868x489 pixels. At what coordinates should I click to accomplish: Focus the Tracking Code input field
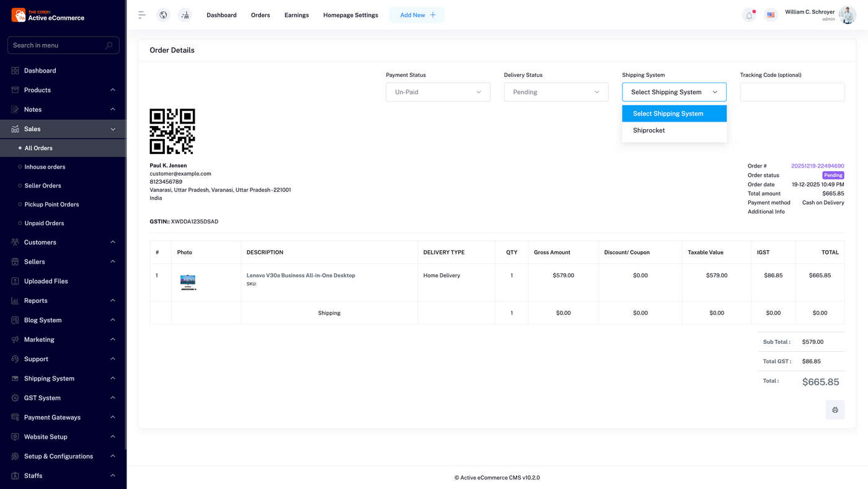[792, 92]
